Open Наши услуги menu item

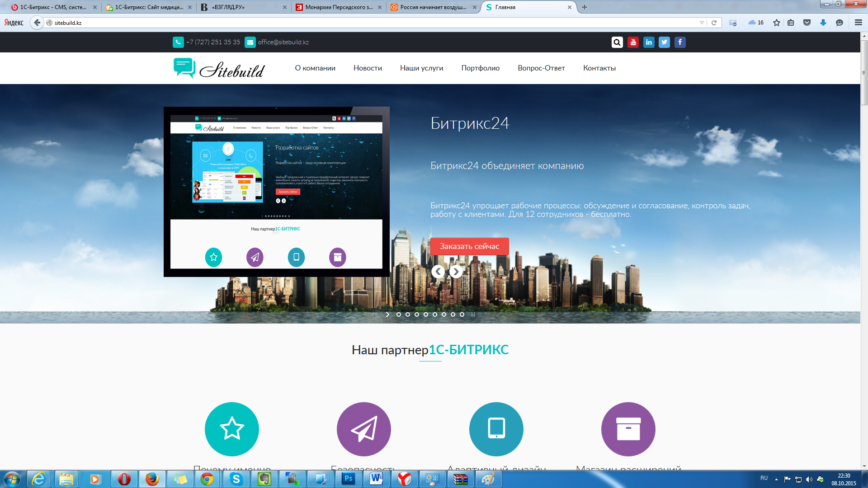421,68
